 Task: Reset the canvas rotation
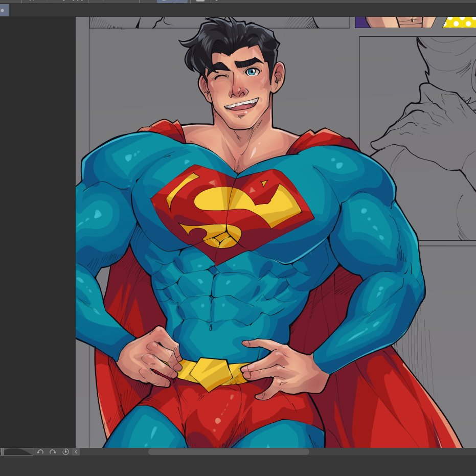click(65, 452)
